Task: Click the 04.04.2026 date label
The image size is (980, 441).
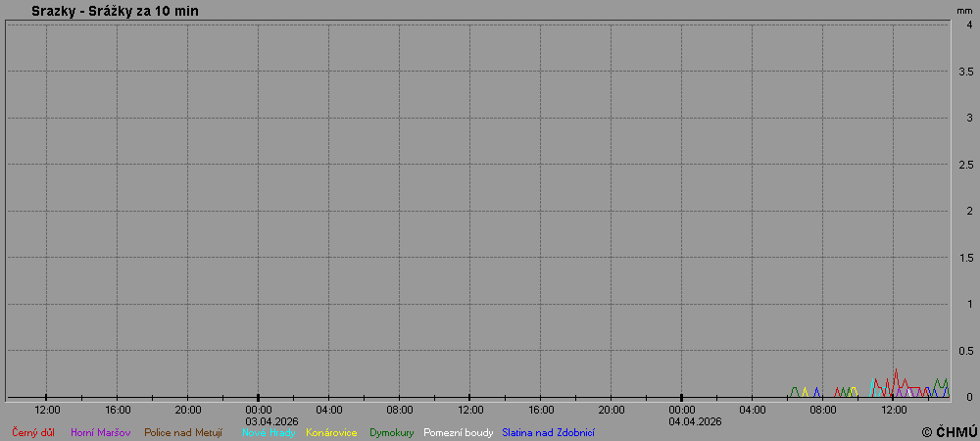Action: [x=695, y=421]
